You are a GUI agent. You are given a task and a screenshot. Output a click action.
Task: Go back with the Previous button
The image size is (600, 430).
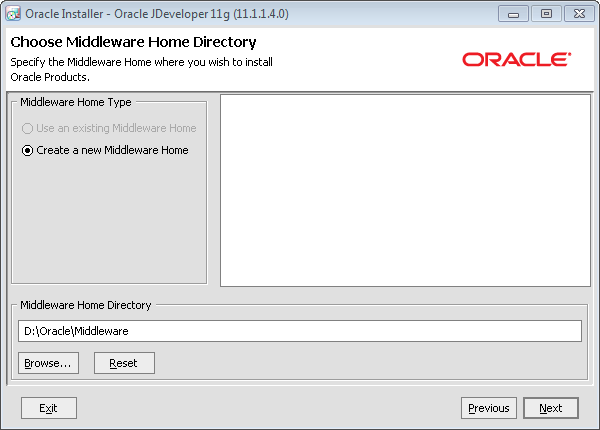click(x=489, y=408)
